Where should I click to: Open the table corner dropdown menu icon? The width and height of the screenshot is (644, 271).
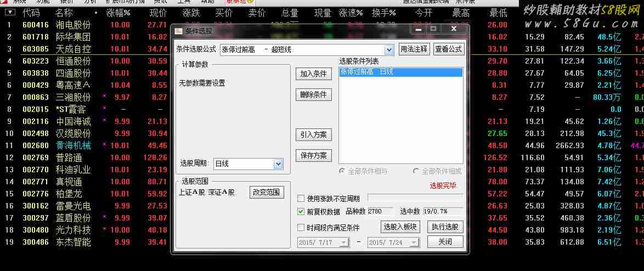(x=10, y=13)
